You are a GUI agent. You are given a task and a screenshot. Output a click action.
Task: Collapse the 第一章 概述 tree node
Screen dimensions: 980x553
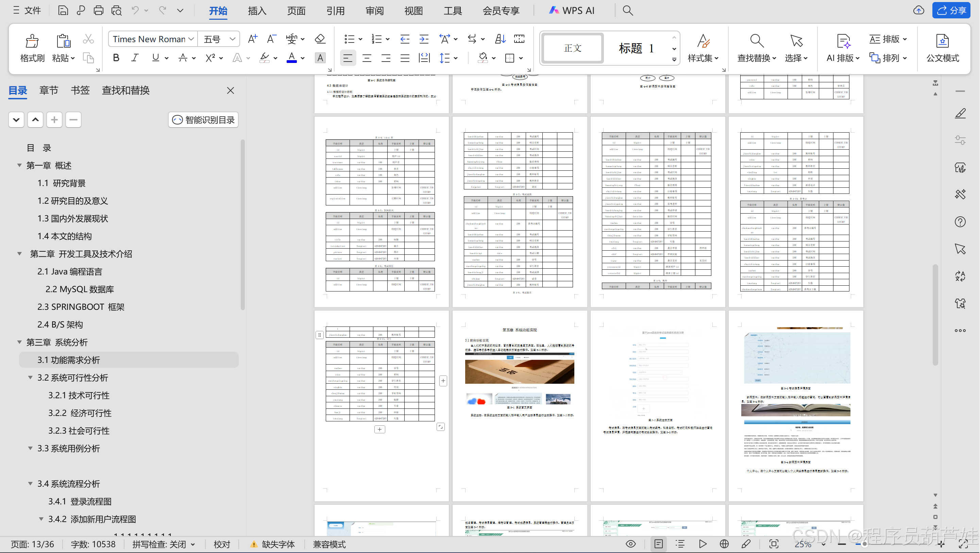pyautogui.click(x=19, y=165)
